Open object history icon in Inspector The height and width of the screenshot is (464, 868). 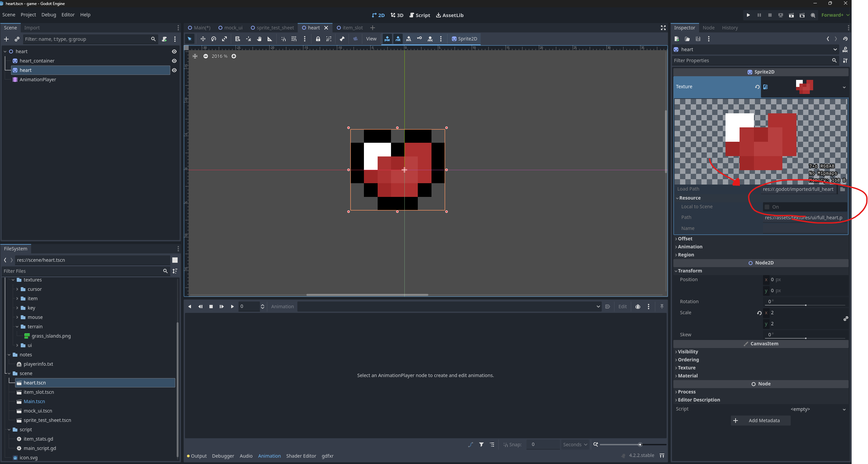click(845, 39)
